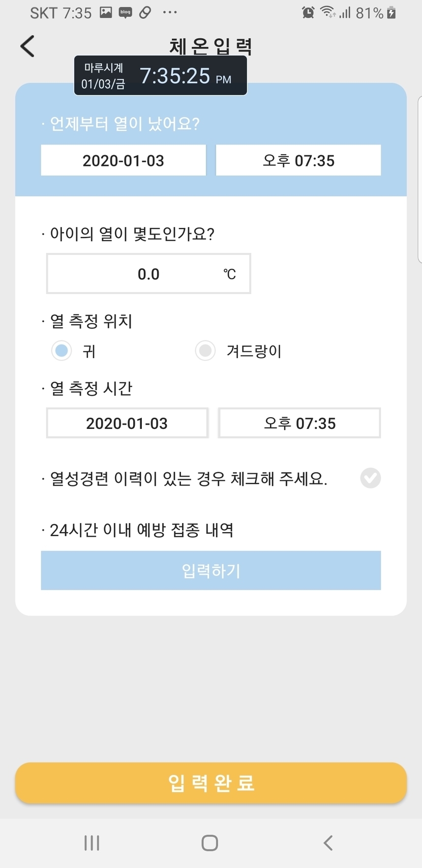Screen dimensions: 422x868
Task: Tap the battery icon in status bar
Action: [x=391, y=13]
